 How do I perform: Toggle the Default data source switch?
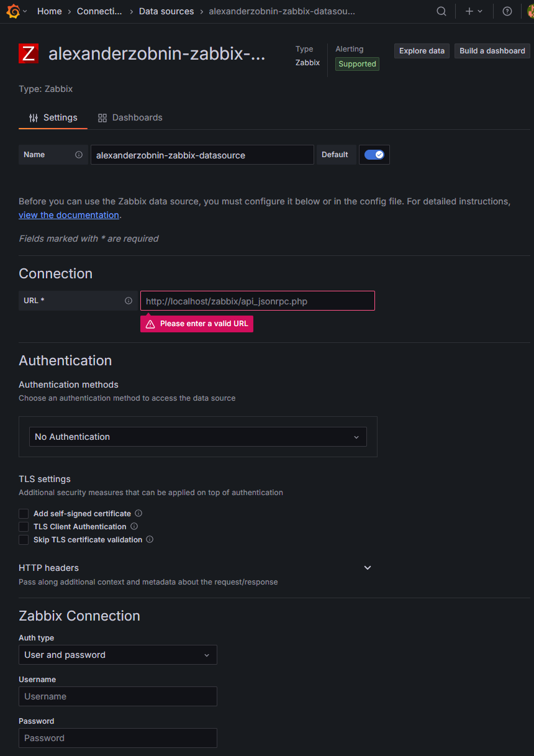[x=374, y=155]
